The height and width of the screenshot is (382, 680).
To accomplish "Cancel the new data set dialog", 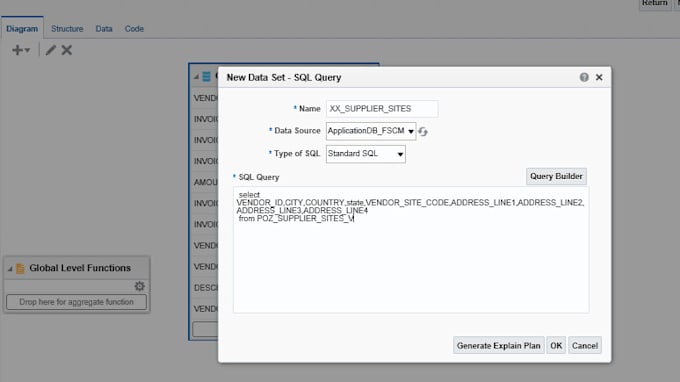I will click(x=585, y=346).
